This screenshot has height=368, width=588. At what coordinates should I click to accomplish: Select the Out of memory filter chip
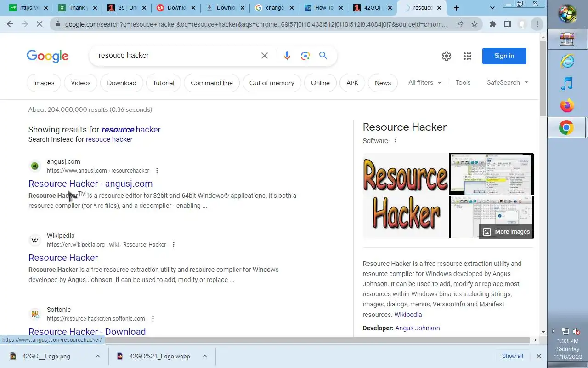[272, 83]
